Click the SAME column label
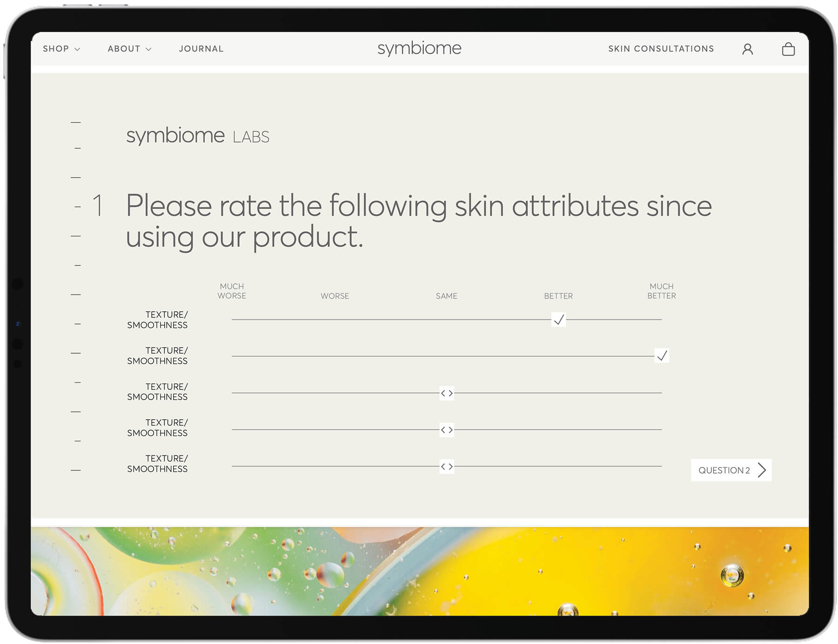838x644 pixels. tap(446, 296)
